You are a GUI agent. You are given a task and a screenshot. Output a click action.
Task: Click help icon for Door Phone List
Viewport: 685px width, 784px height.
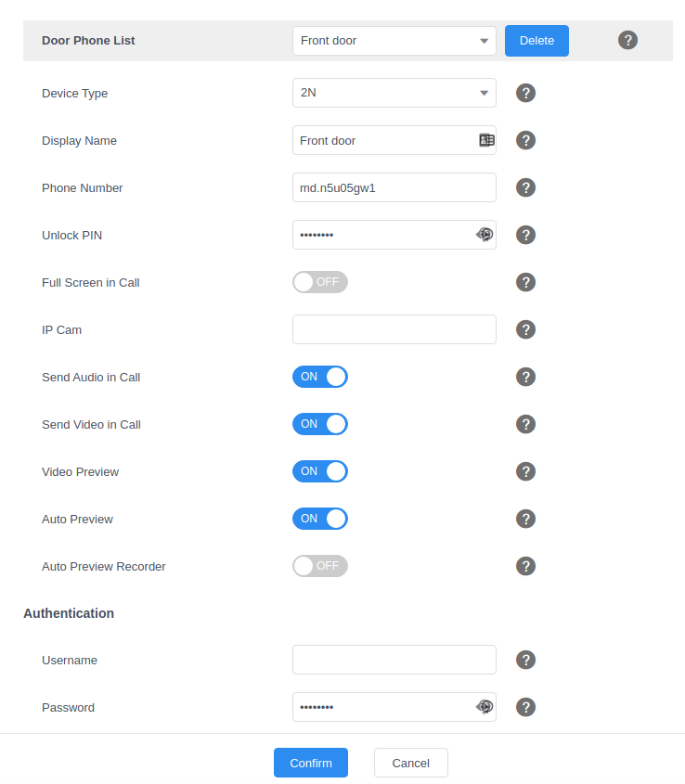pyautogui.click(x=627, y=40)
